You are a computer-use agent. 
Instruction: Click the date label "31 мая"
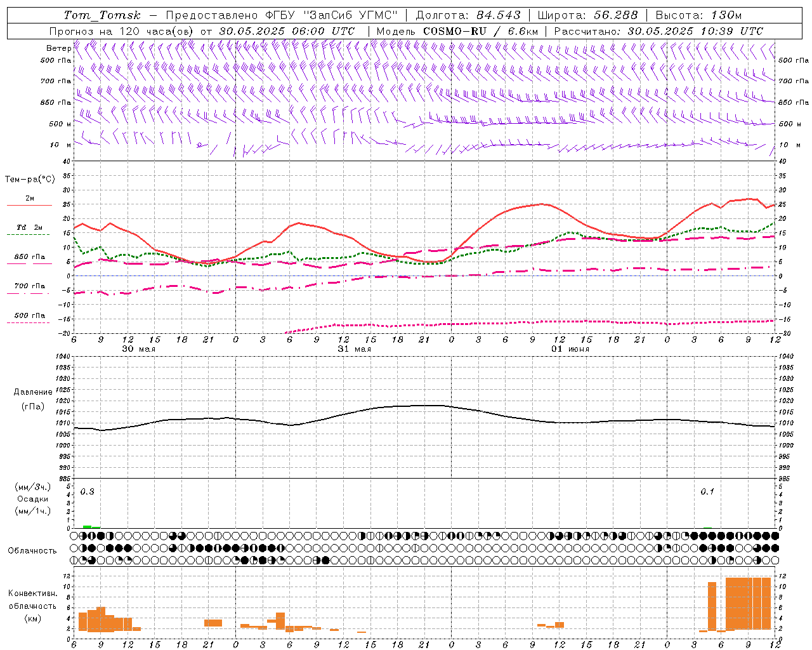354,349
